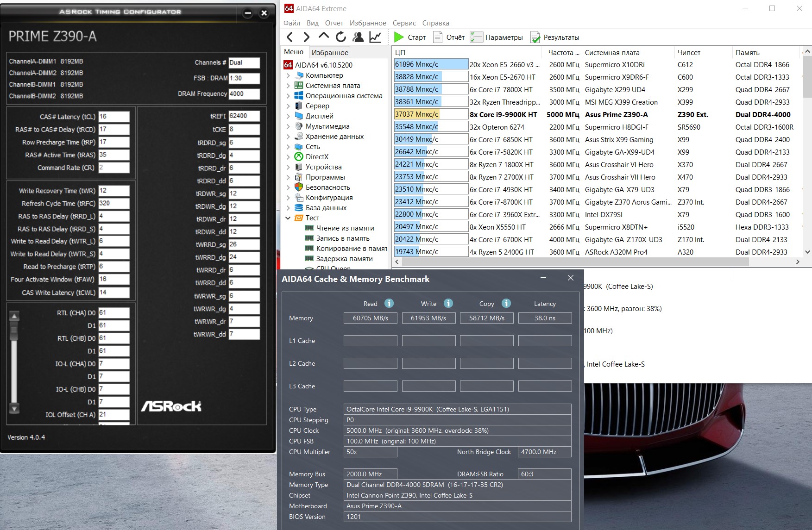Click the Refresh Cycle Time (tRFC) field
Image resolution: width=812 pixels, height=530 pixels.
(114, 203)
